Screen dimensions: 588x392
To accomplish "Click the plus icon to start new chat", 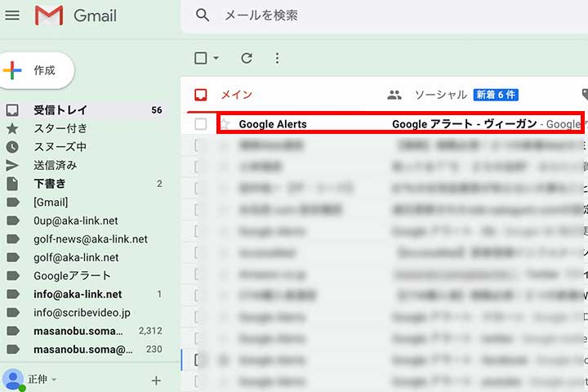I will pos(156,381).
